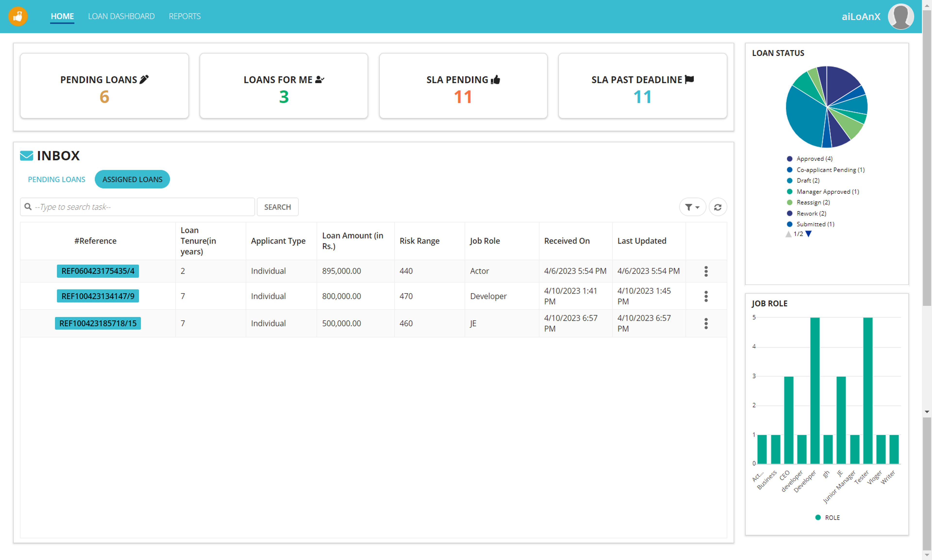Viewport: 932px width, 560px height.
Task: Click the magnifier icon in the search box
Action: [28, 207]
